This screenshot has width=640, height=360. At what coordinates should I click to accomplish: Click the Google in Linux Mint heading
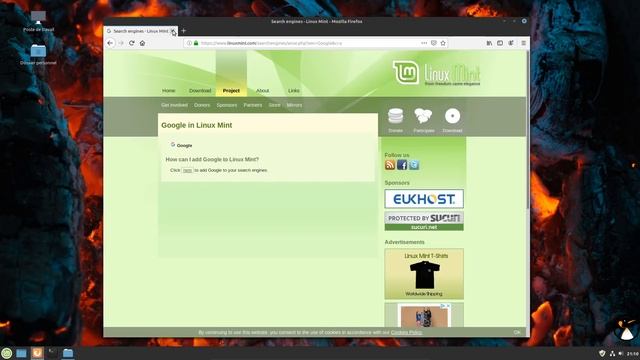196,125
